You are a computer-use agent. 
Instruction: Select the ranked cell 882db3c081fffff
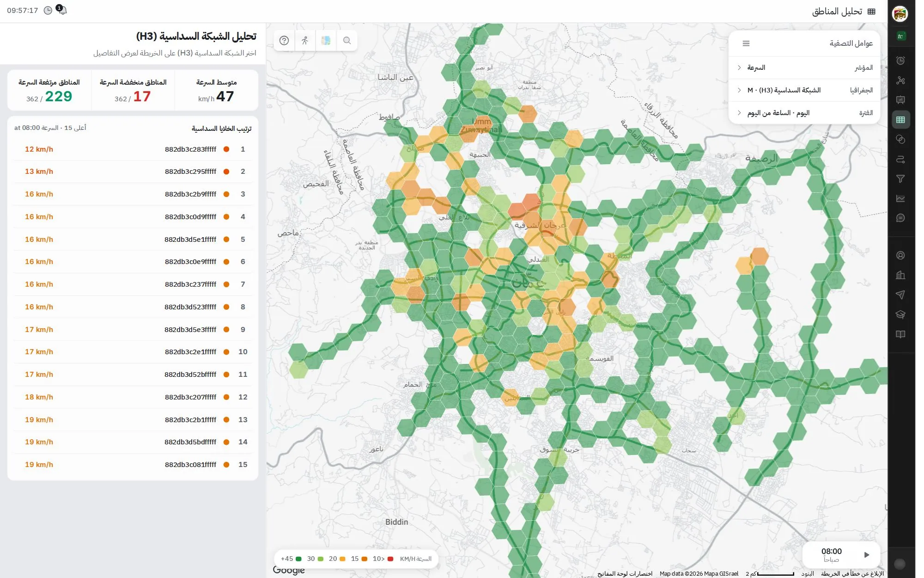pos(133,465)
